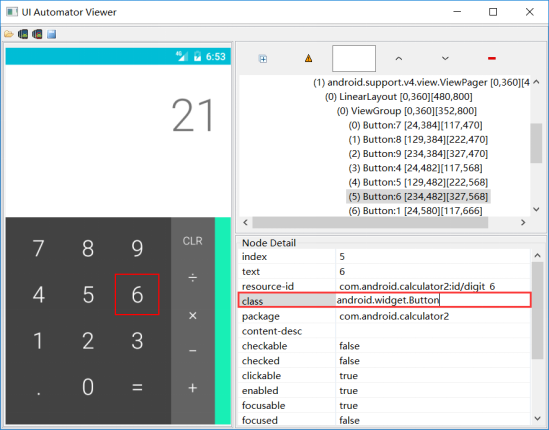This screenshot has width=549, height=430.
Task: Click the Node Detail scroll-up arrow
Action: [537, 255]
